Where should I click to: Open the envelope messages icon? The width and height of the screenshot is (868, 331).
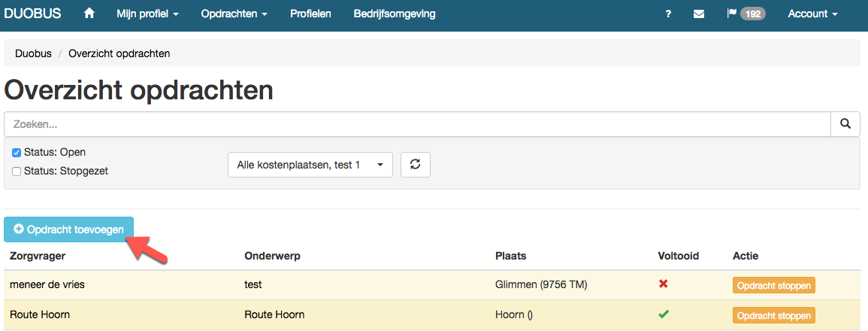click(699, 14)
